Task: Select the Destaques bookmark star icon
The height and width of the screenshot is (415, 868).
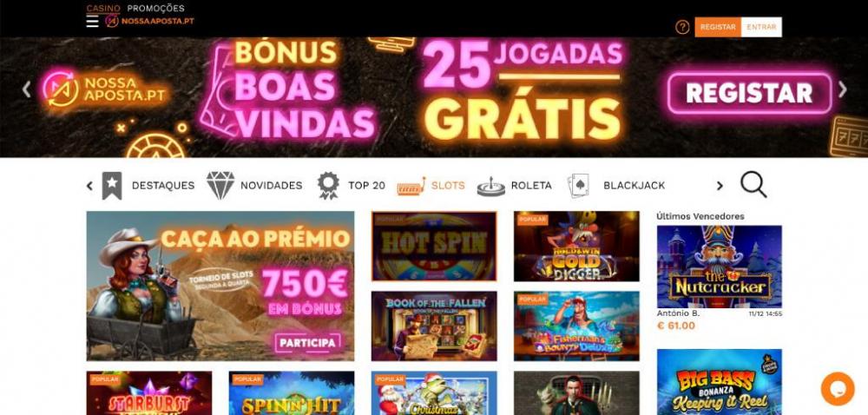Action: pyautogui.click(x=112, y=186)
